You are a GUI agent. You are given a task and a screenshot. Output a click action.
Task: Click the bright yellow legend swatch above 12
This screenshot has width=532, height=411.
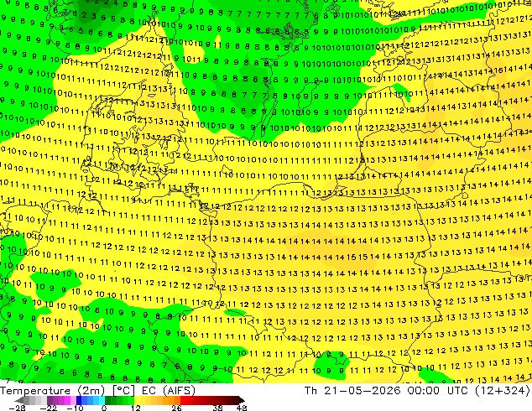[x=137, y=400]
